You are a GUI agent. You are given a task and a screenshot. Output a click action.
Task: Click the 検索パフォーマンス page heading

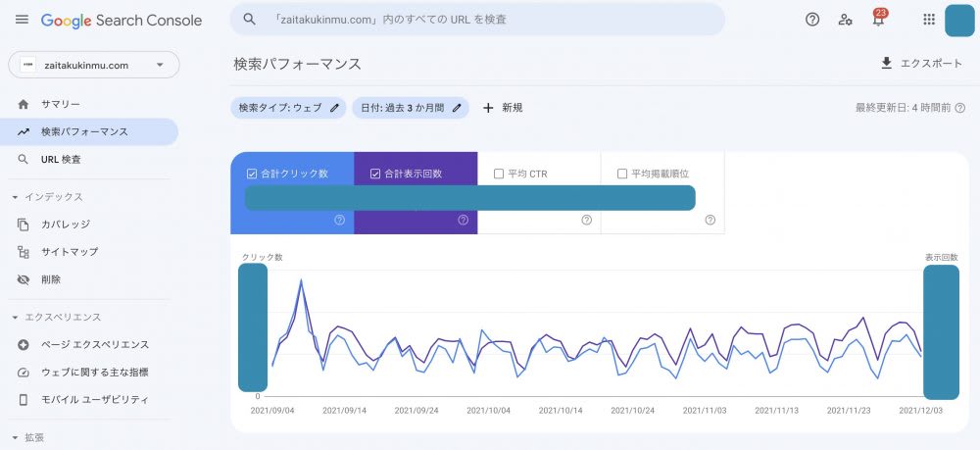point(298,64)
